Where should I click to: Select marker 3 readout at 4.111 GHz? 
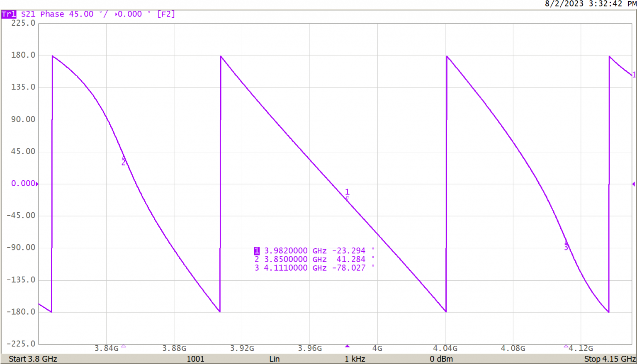point(314,268)
